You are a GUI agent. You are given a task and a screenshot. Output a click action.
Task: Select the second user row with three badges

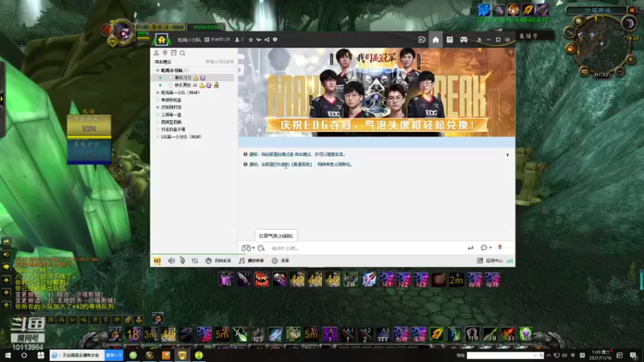pos(193,85)
